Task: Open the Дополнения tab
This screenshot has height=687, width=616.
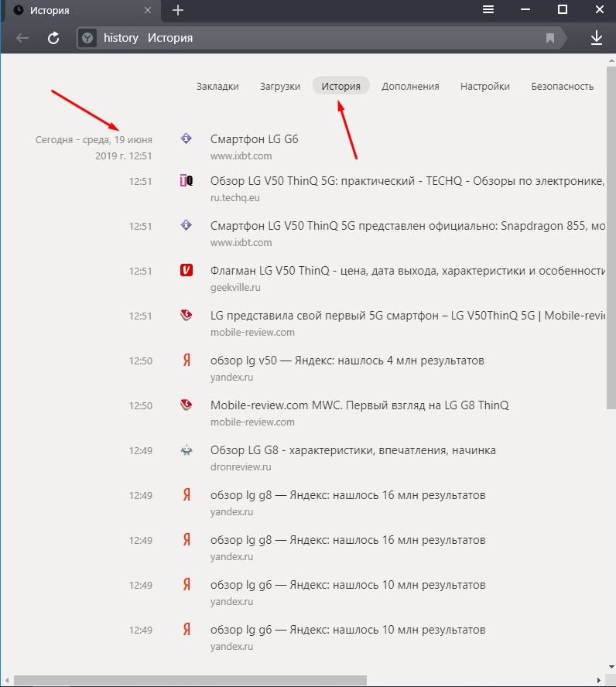Action: point(410,87)
